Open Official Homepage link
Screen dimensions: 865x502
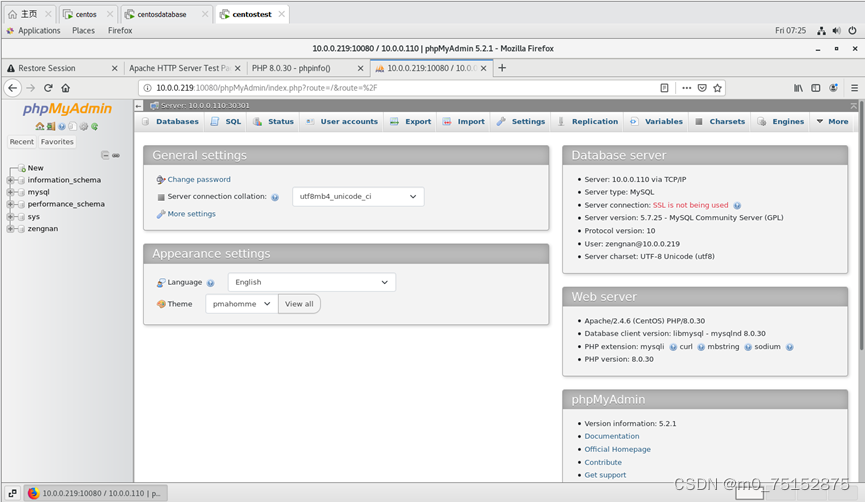617,450
